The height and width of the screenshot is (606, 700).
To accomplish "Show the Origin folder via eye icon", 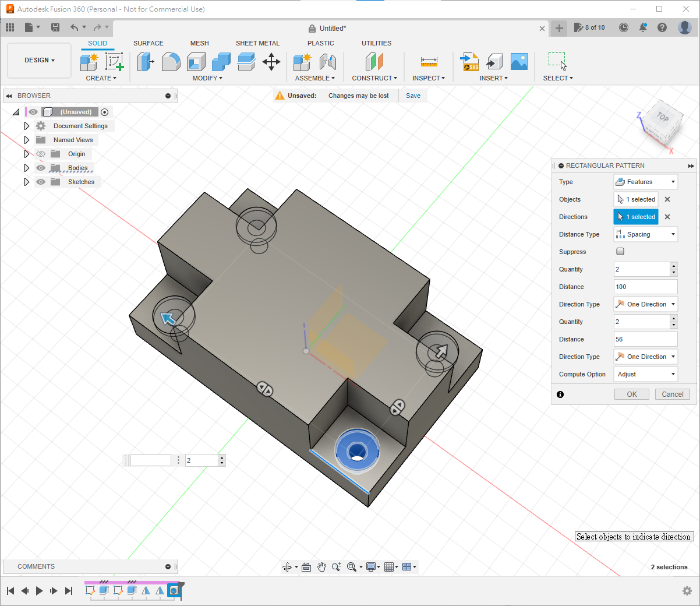I will pos(41,154).
